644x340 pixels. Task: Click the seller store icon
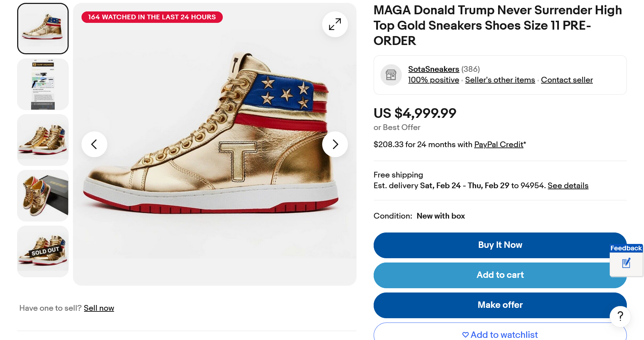pyautogui.click(x=391, y=75)
